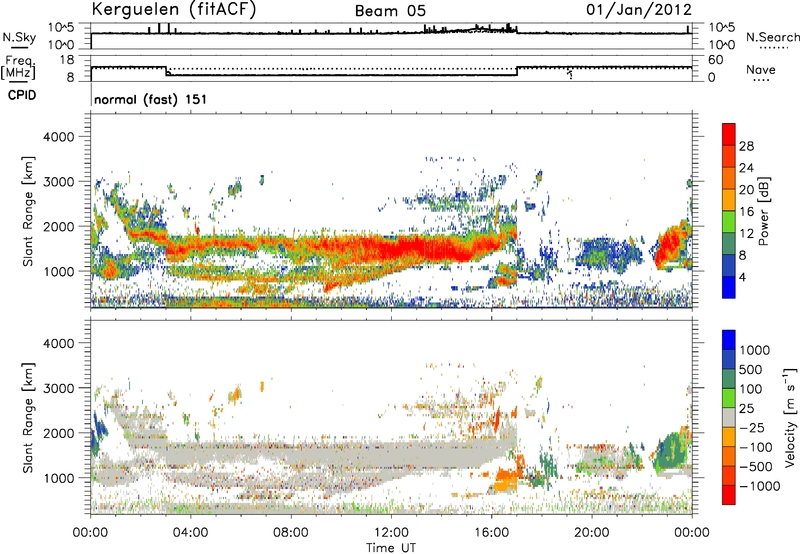
Task: Click the red power patch near 23:00
Action: [669, 246]
